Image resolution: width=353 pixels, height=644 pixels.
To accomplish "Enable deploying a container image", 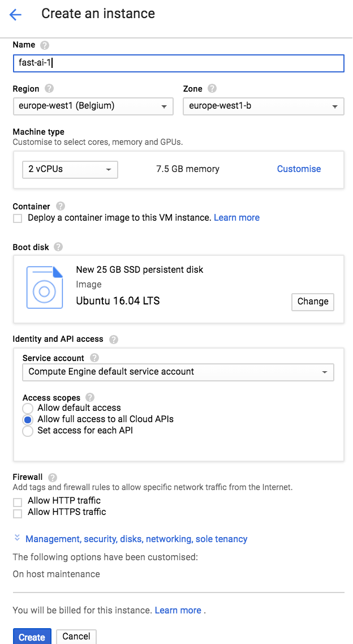I will point(18,218).
